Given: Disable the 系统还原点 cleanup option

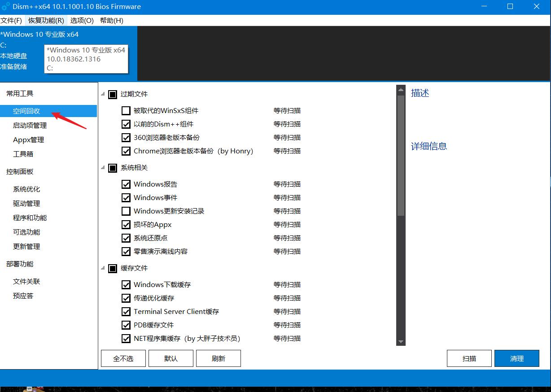Looking at the screenshot, I should [x=126, y=238].
